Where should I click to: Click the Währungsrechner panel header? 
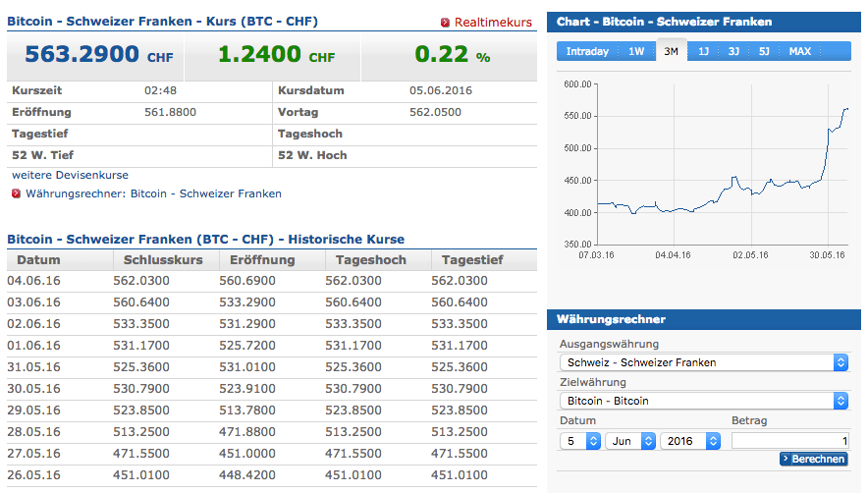tap(704, 319)
